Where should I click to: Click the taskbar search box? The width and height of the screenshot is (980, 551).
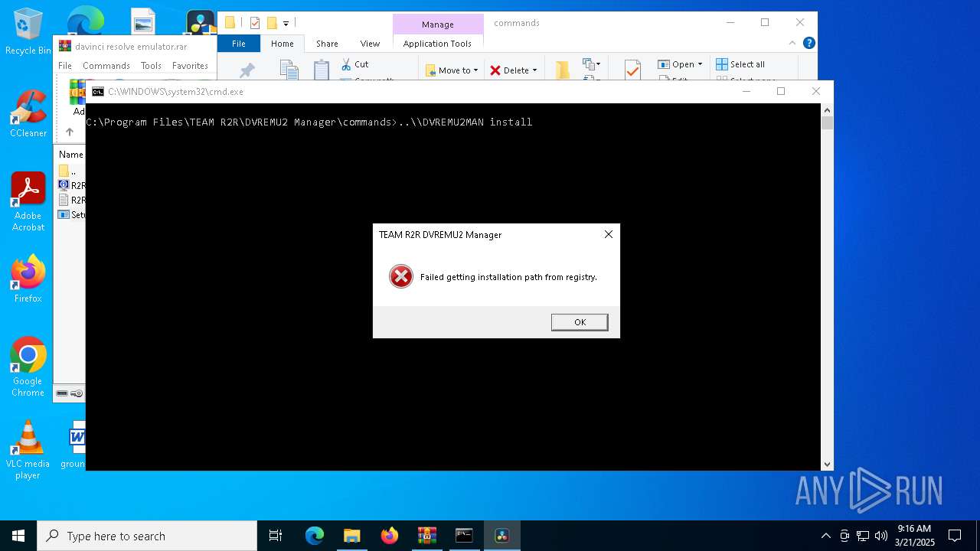[x=147, y=536]
